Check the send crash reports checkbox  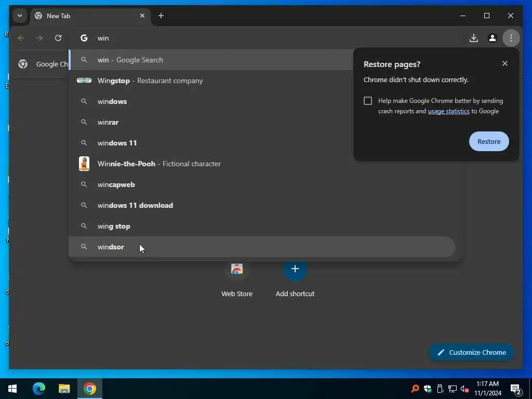point(368,101)
